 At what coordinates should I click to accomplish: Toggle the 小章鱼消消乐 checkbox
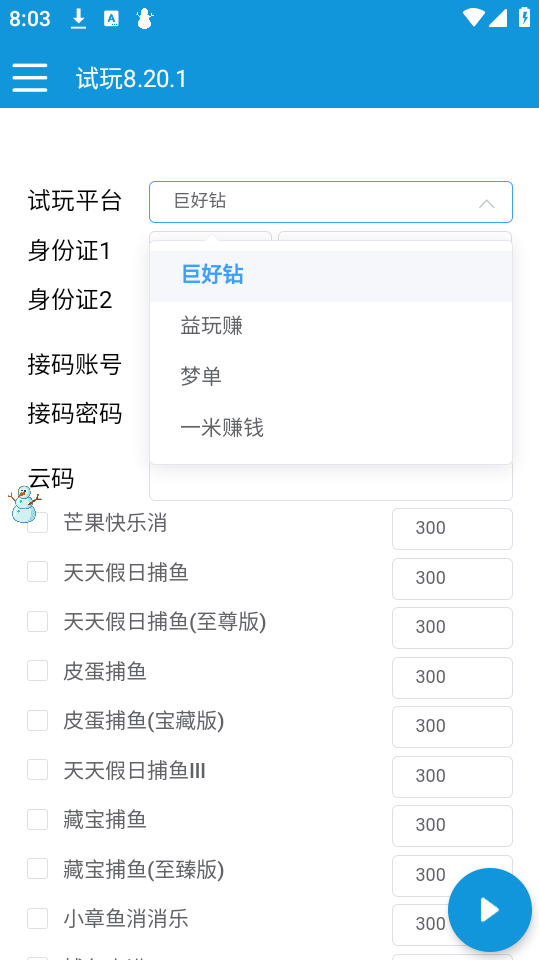click(x=37, y=918)
